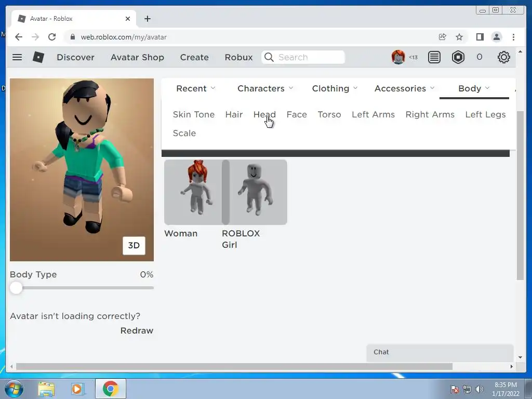This screenshot has height=399, width=532.
Task: Open the Avatar Shop link
Action: coord(137,57)
